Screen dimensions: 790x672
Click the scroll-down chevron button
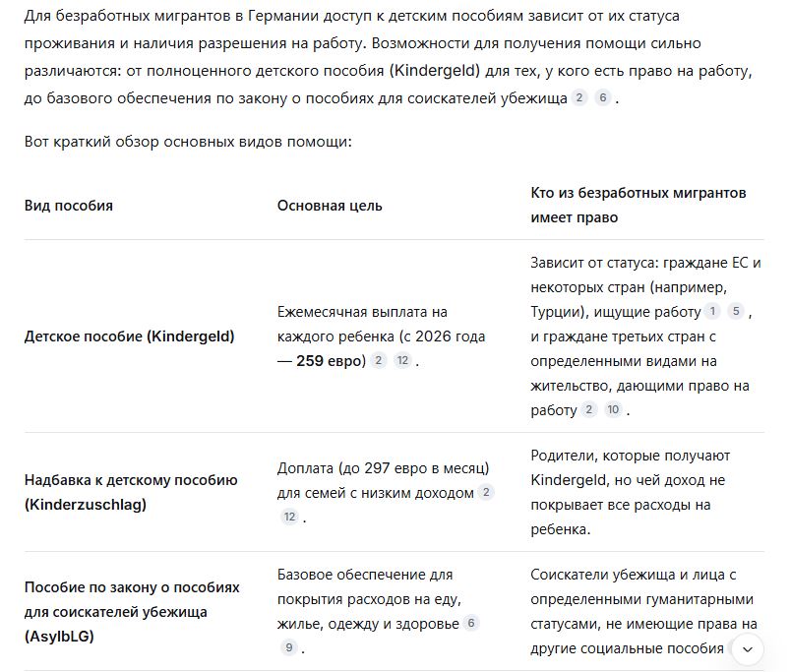[748, 649]
